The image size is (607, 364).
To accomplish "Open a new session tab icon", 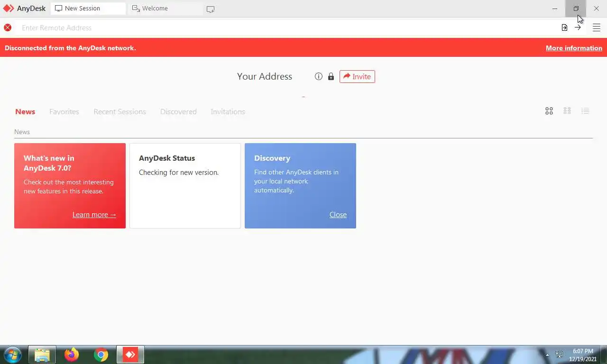I will point(211,9).
